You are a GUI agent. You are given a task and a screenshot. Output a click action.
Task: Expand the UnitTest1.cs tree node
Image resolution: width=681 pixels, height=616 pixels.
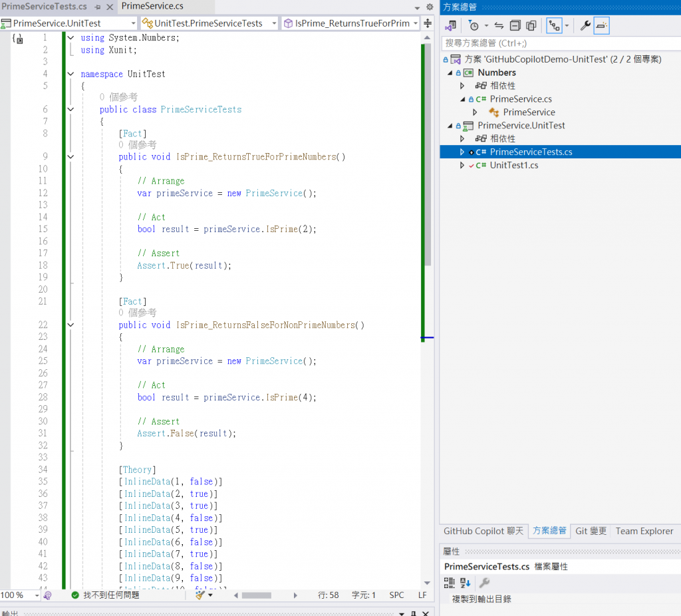click(x=463, y=165)
